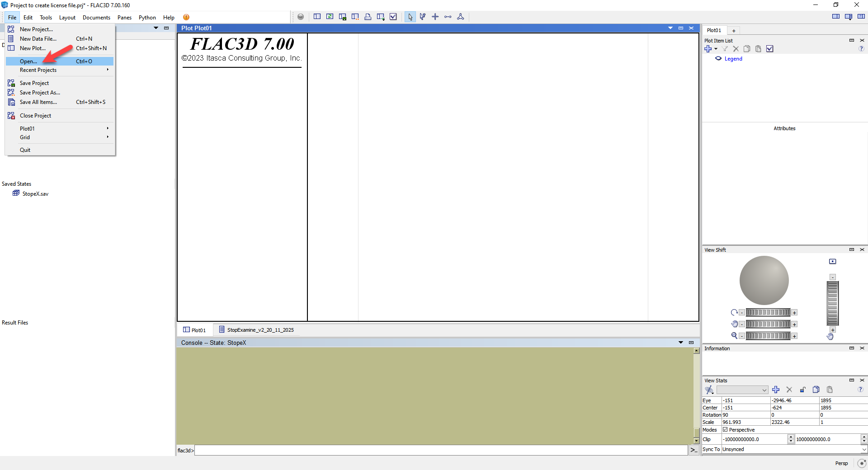Click the checkmark toggle icon in main toolbar
The width and height of the screenshot is (868, 470).
click(393, 17)
